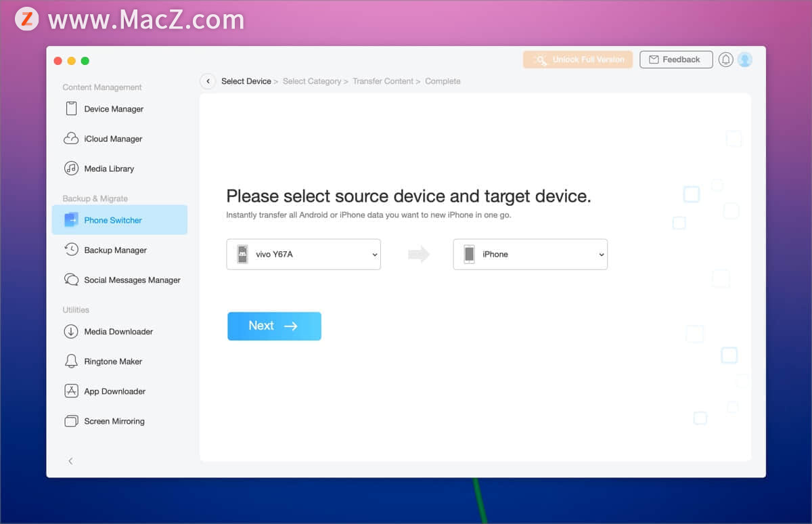The image size is (812, 524).
Task: Go back with the breadcrumb arrow
Action: coord(207,81)
